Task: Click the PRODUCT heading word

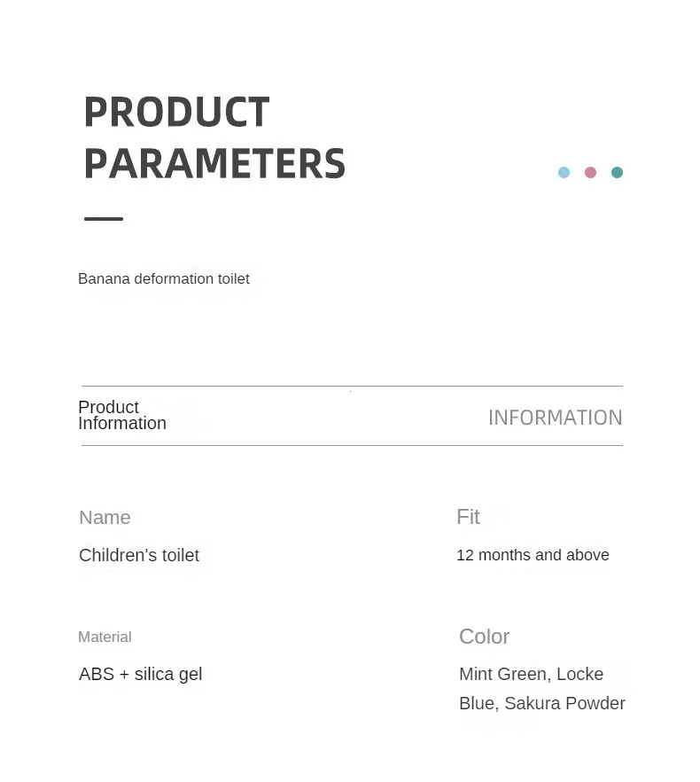Action: (177, 112)
